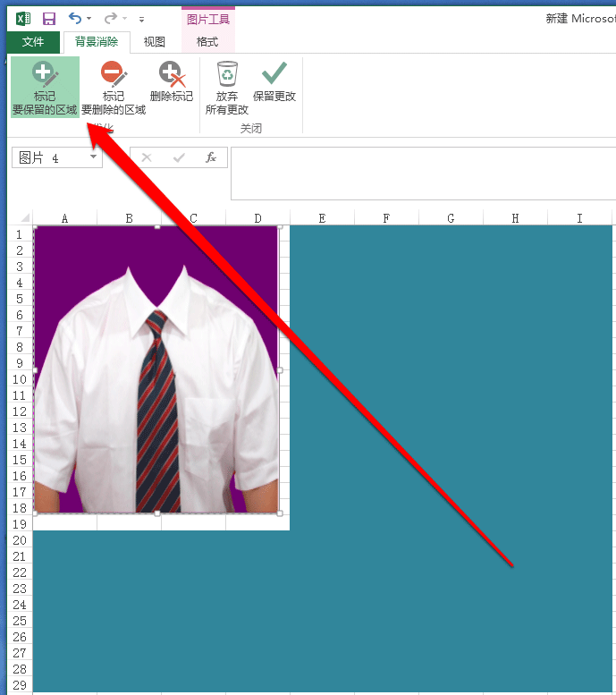Click the Save floppy disk icon
The height and width of the screenshot is (695, 616).
point(49,19)
